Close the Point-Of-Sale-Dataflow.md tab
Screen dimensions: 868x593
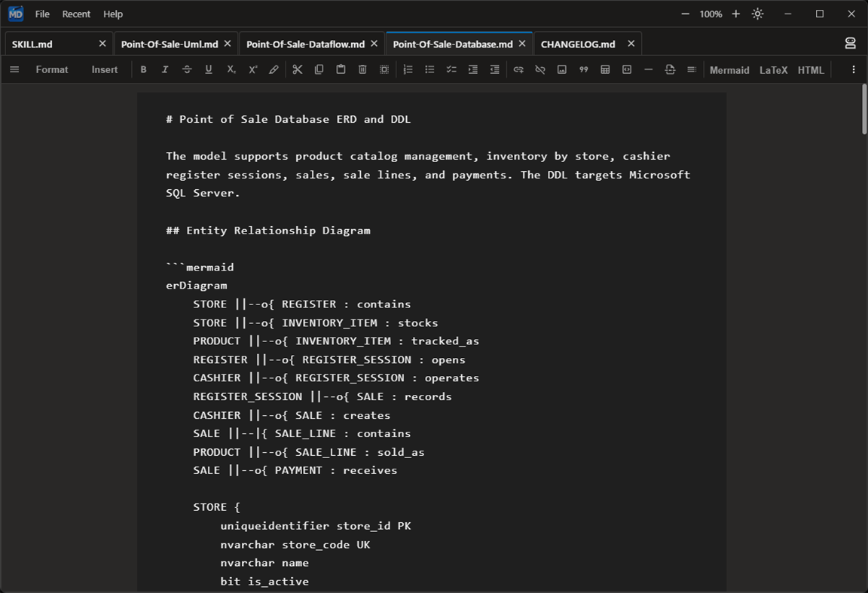tap(374, 44)
